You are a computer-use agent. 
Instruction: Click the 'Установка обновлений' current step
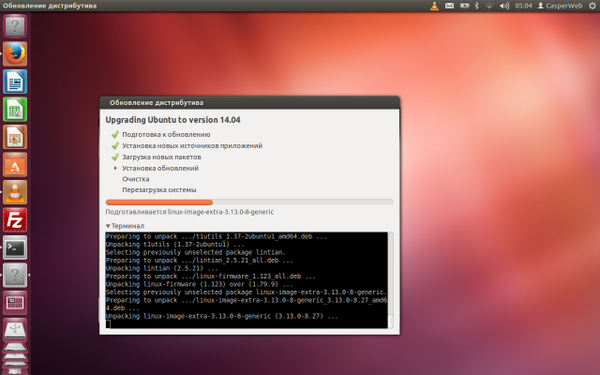(160, 168)
